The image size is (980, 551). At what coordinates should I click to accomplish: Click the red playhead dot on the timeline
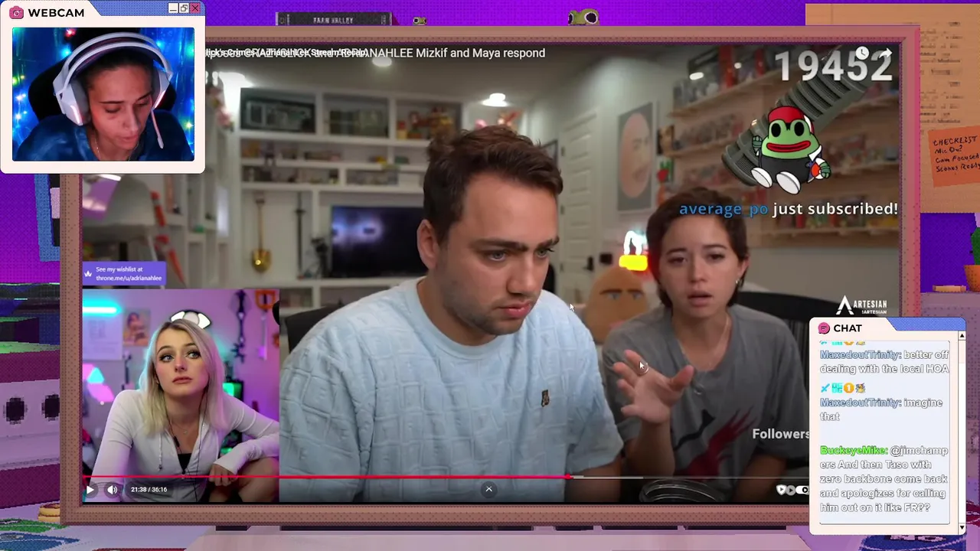pyautogui.click(x=569, y=478)
